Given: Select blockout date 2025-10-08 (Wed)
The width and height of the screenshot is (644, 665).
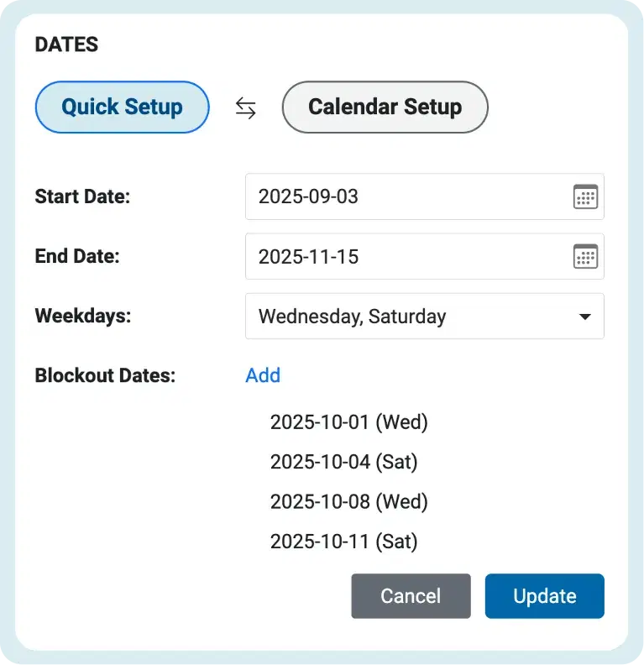Looking at the screenshot, I should [349, 502].
